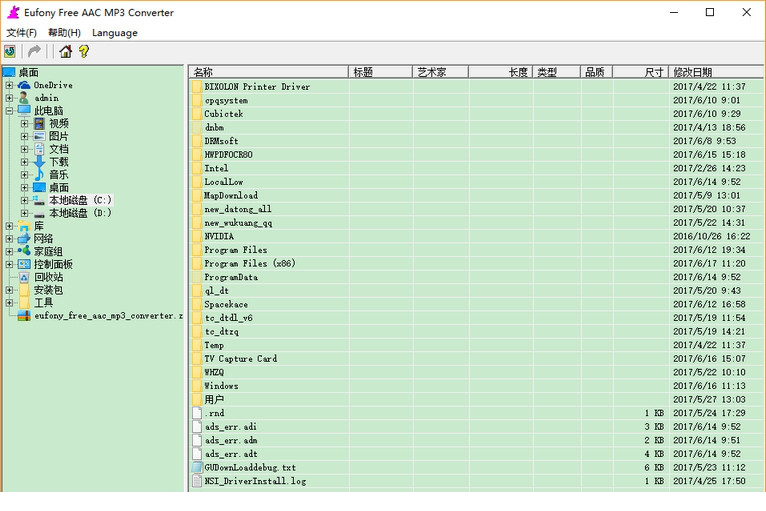Image resolution: width=766 pixels, height=511 pixels.
Task: Click the 下载 arrow icon
Action: click(x=40, y=162)
